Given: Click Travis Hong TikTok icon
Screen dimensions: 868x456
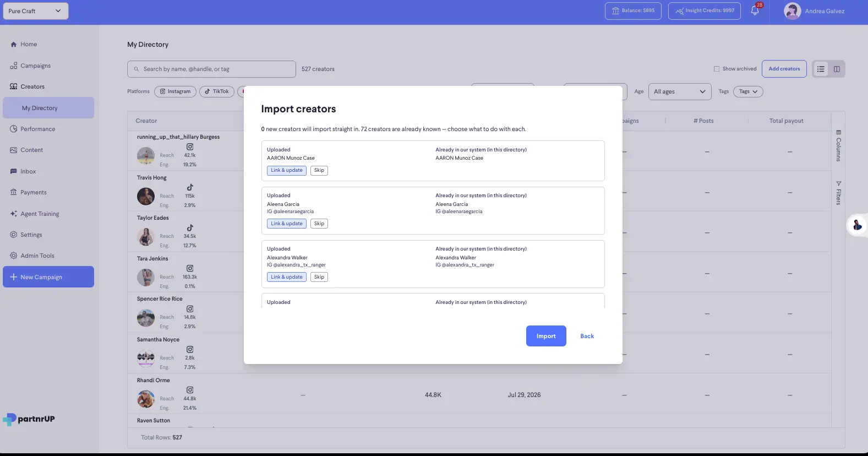Looking at the screenshot, I should (190, 187).
